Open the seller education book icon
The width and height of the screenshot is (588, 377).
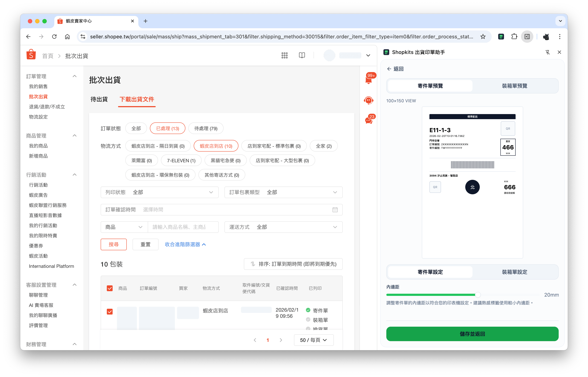[x=302, y=55]
